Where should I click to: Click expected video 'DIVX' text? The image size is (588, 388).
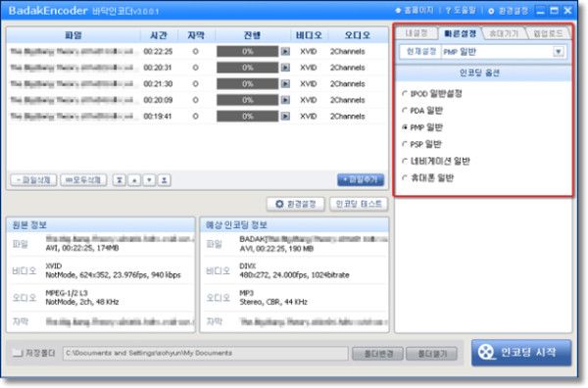248,267
